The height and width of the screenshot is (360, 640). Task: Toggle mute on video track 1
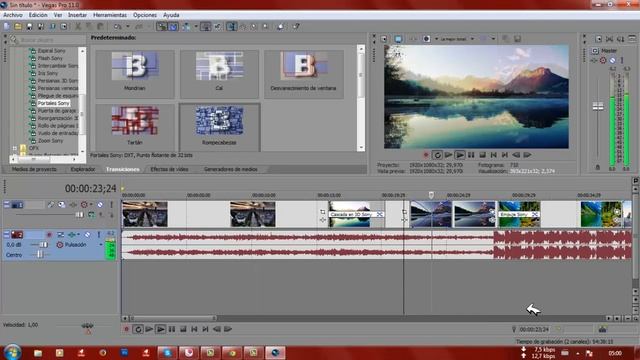100,204
